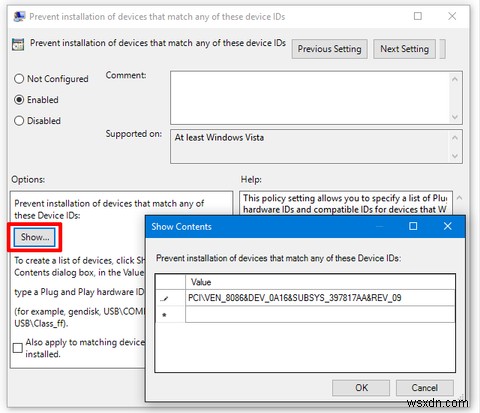Close the policy setting window
The width and height of the screenshot is (480, 413).
452,16
